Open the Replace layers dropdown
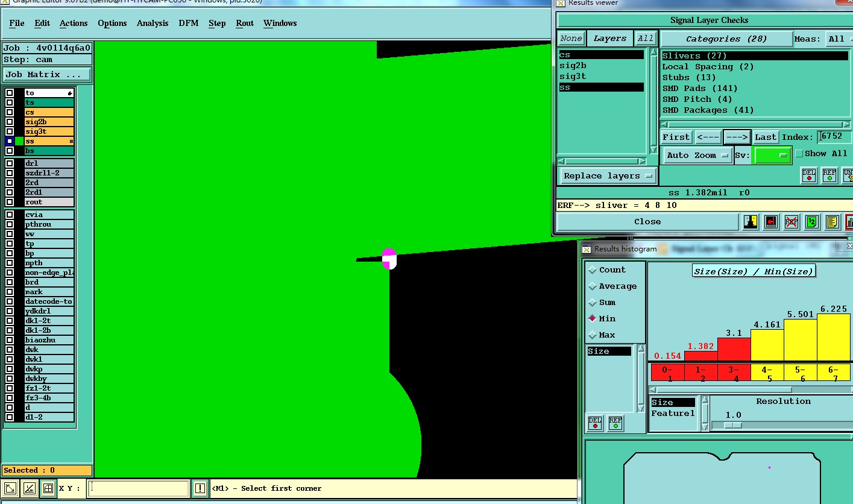Viewport: 853px width, 504px height. pos(608,176)
